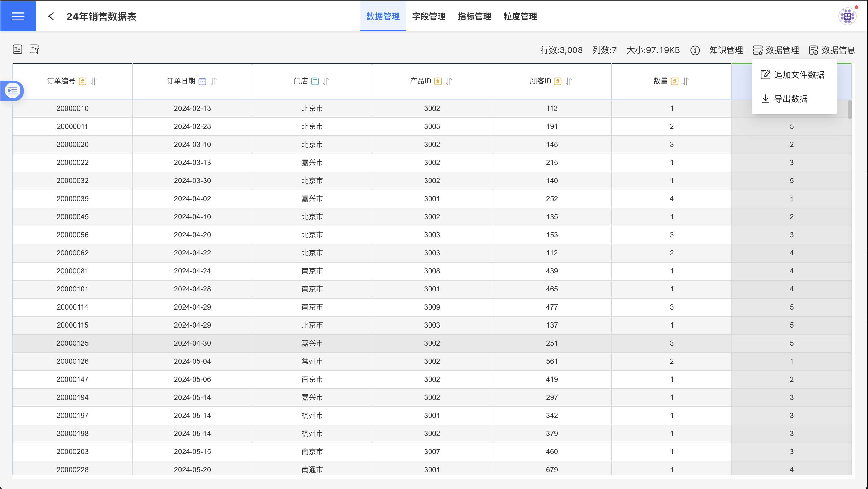
Task: Sort by 产品ID column
Action: tap(449, 81)
